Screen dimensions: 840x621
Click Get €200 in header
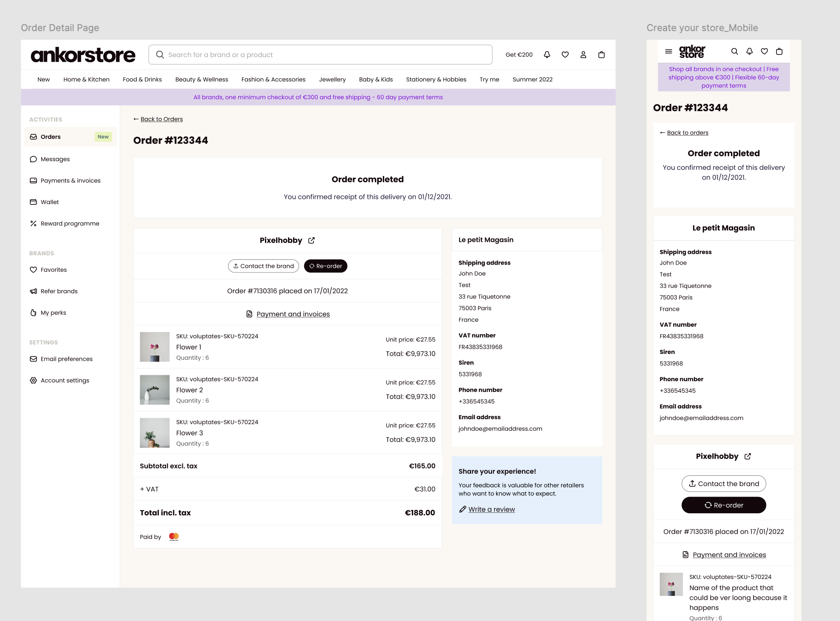coord(519,55)
